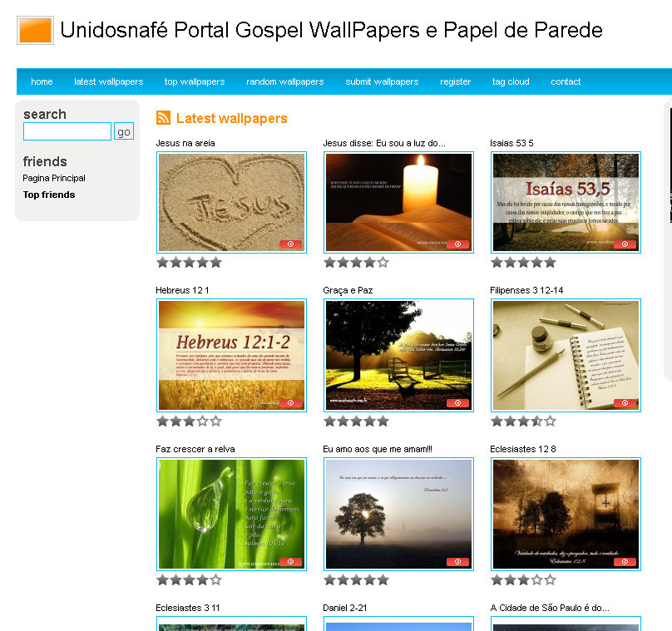Click red badge on Eclesiastes 12 8 thumbnail

pyautogui.click(x=625, y=562)
